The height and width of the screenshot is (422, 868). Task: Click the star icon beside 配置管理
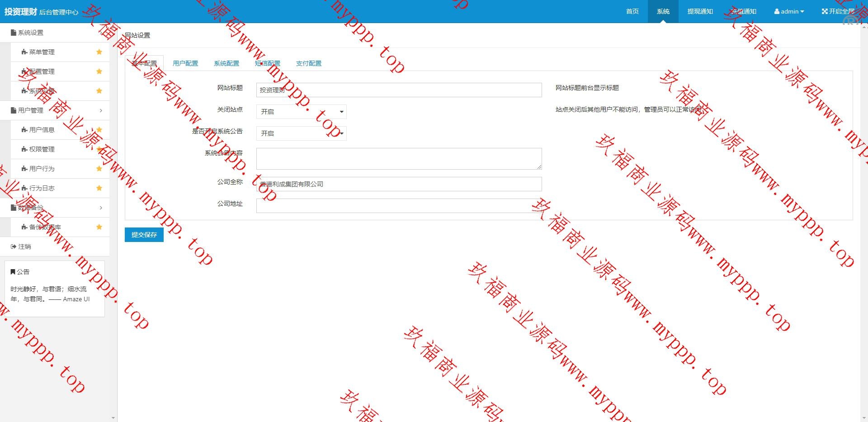[x=99, y=71]
